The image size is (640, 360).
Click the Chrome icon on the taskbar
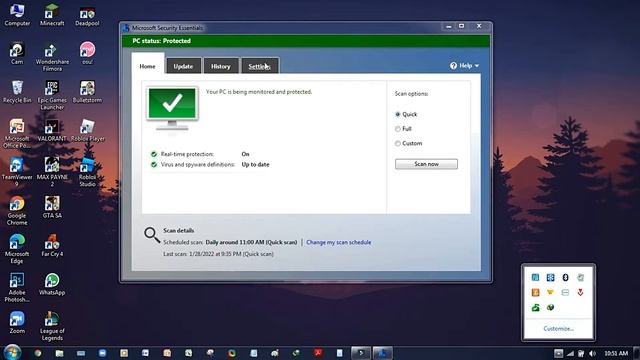click(38, 353)
